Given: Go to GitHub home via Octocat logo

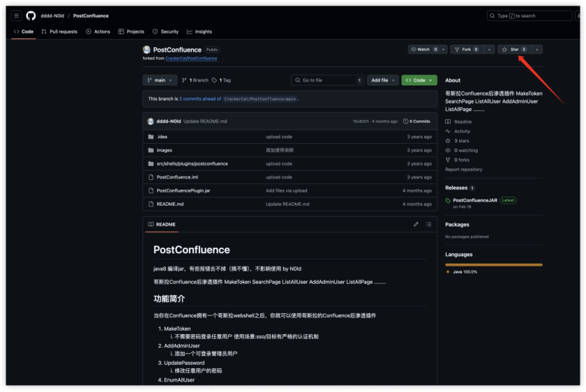Looking at the screenshot, I should pyautogui.click(x=31, y=16).
